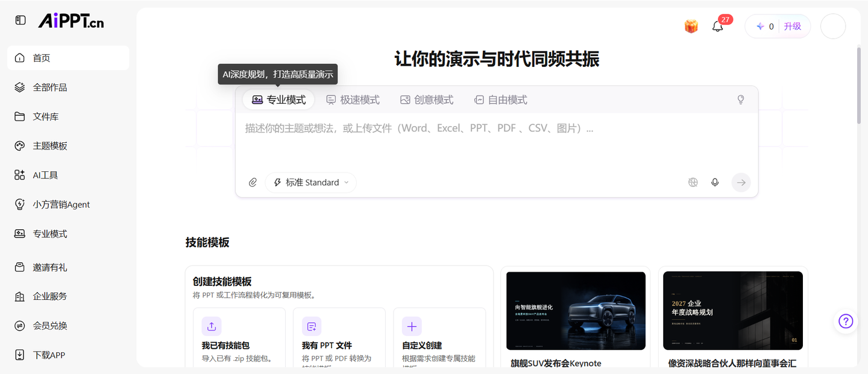The image size is (868, 374).
Task: Start voice input with microphone icon
Action: point(715,182)
